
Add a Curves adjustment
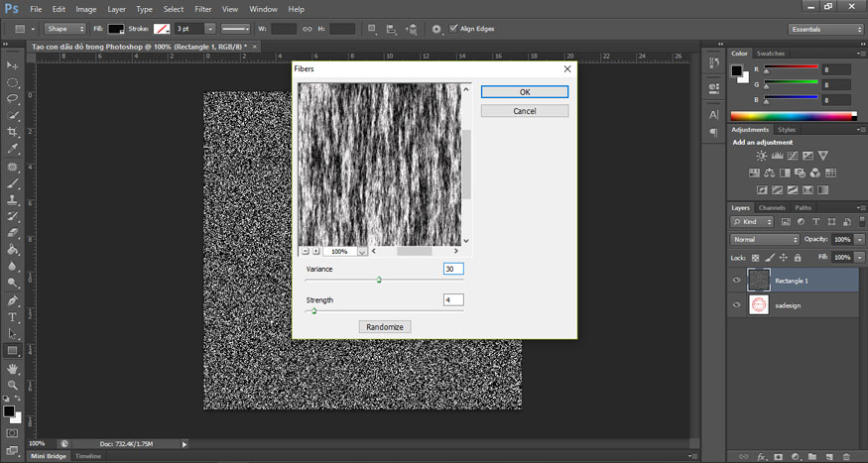[x=793, y=156]
